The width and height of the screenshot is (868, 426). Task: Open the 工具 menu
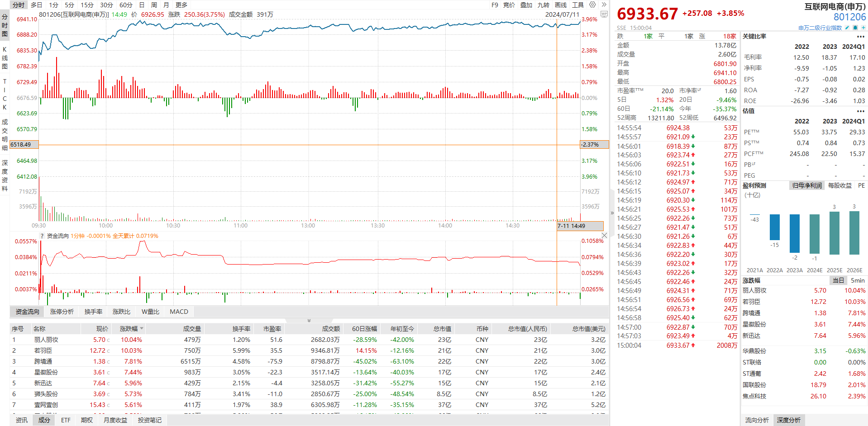coord(578,5)
